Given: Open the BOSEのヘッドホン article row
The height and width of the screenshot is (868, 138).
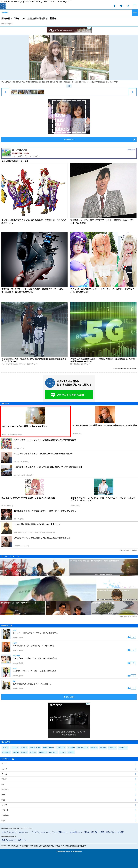Looking at the screenshot, I should [x=69, y=541].
